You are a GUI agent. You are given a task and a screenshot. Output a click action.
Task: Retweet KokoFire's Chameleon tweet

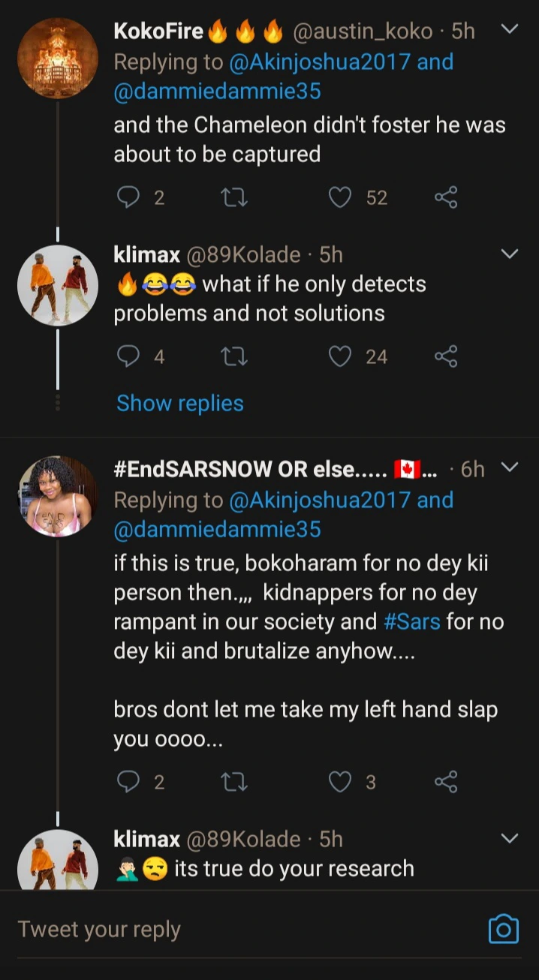(x=235, y=197)
